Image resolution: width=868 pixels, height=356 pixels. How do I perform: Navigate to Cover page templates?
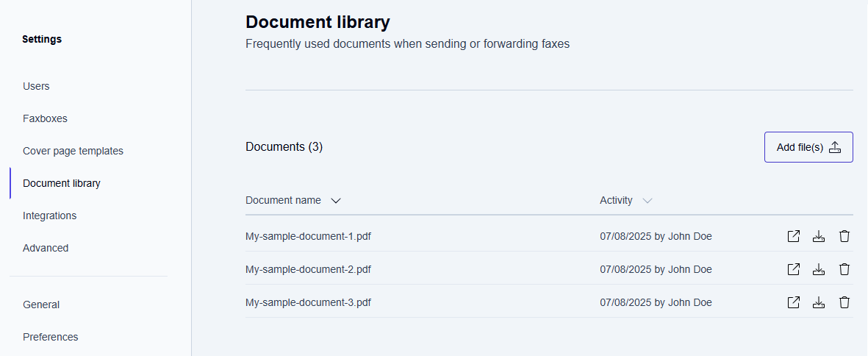pos(73,151)
